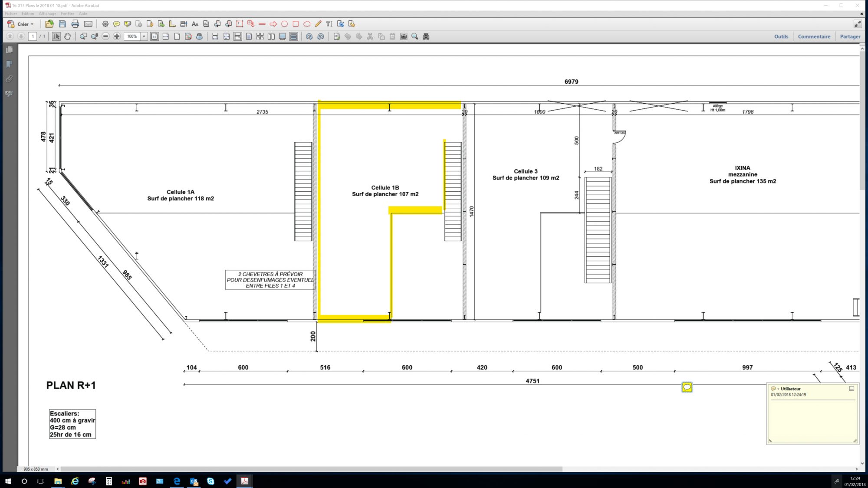This screenshot has height=488, width=868.
Task: Select the red arrow drawing tool
Action: point(273,24)
